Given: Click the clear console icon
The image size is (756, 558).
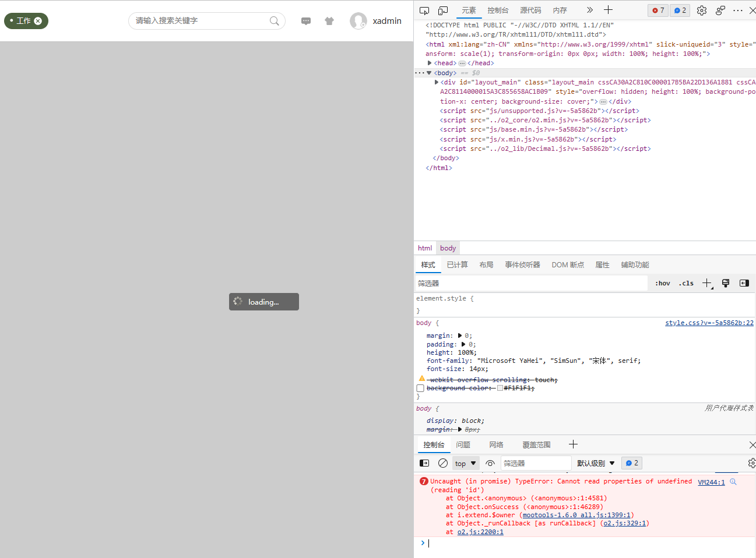Looking at the screenshot, I should (443, 463).
